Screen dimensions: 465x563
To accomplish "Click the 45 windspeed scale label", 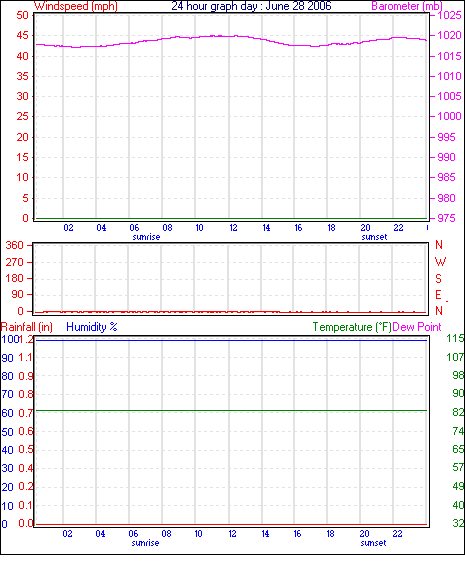I will (22, 36).
